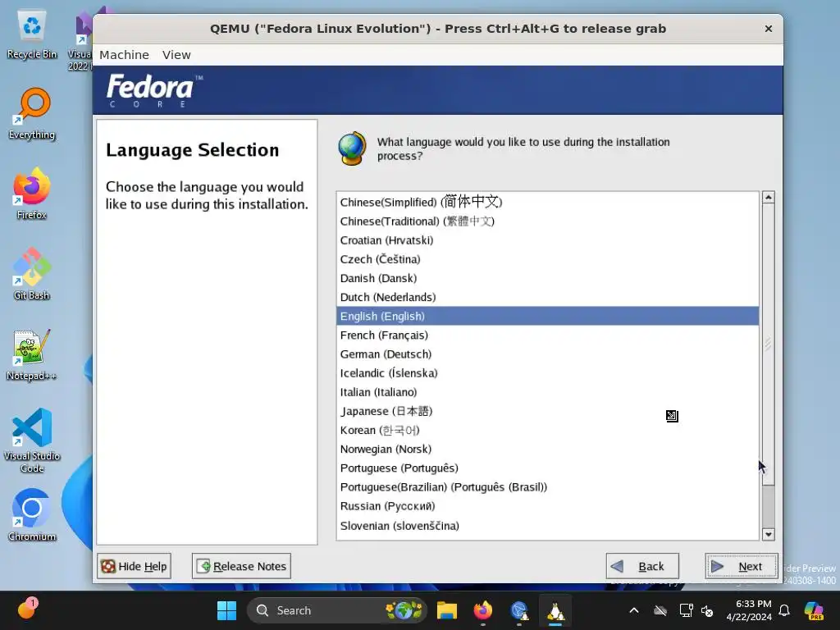
Task: Open the Copilot preview icon
Action: (814, 610)
